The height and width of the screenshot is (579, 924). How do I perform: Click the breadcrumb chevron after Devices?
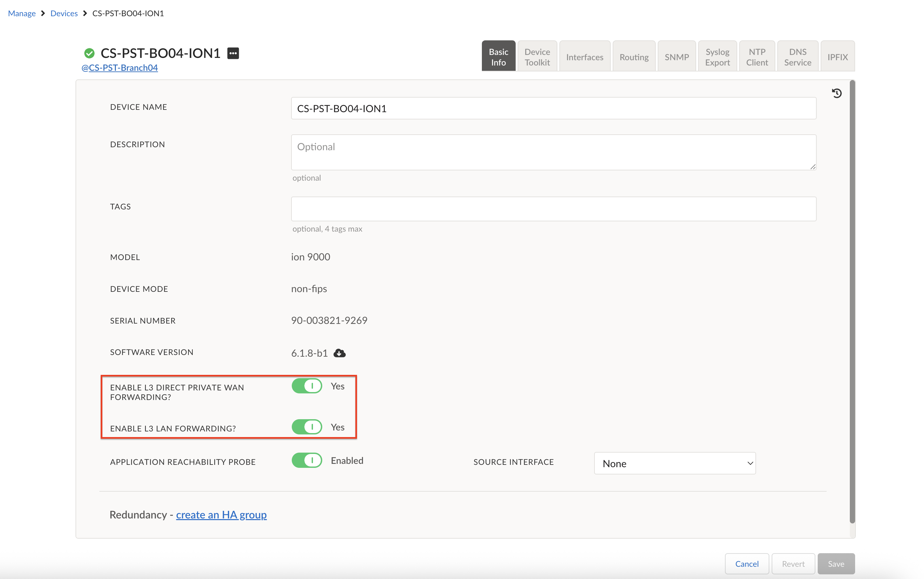pos(85,14)
